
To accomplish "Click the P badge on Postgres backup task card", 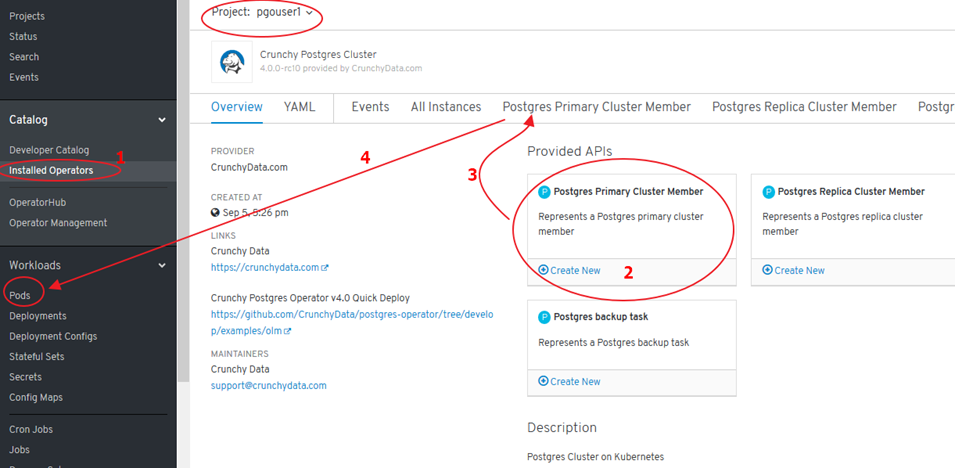I will coord(544,317).
